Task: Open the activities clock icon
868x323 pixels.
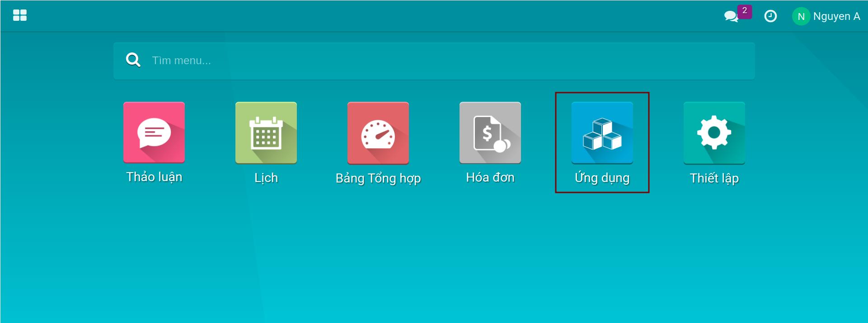Action: [x=770, y=16]
